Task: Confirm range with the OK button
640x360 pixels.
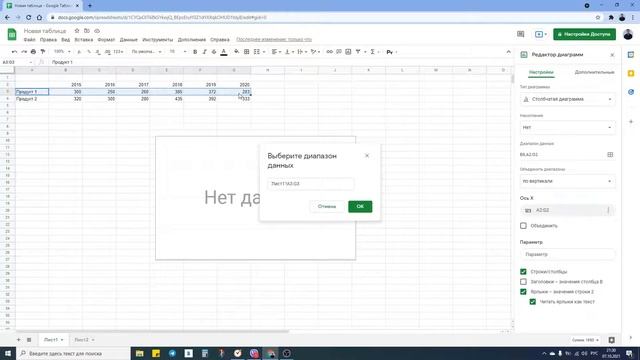Action: (x=360, y=207)
